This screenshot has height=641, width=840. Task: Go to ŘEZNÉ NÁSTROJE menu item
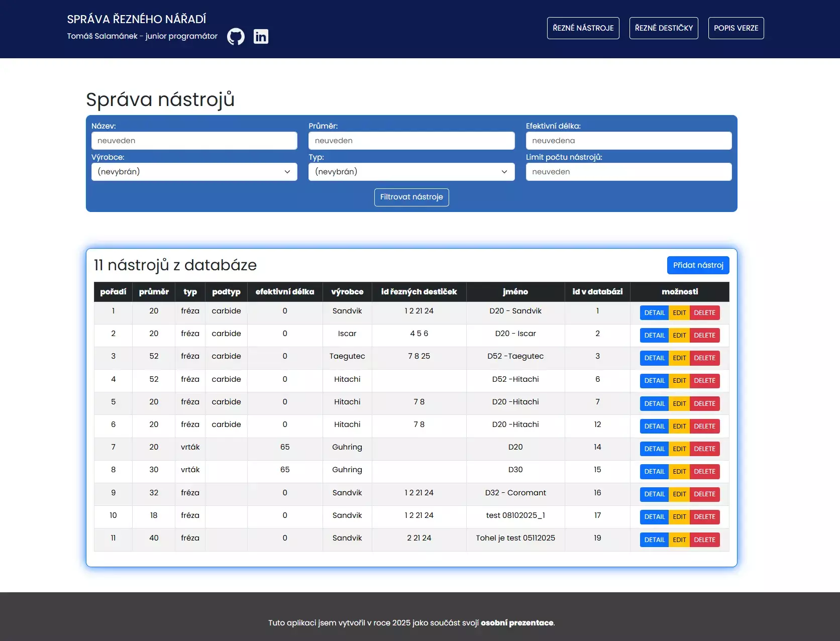point(583,28)
